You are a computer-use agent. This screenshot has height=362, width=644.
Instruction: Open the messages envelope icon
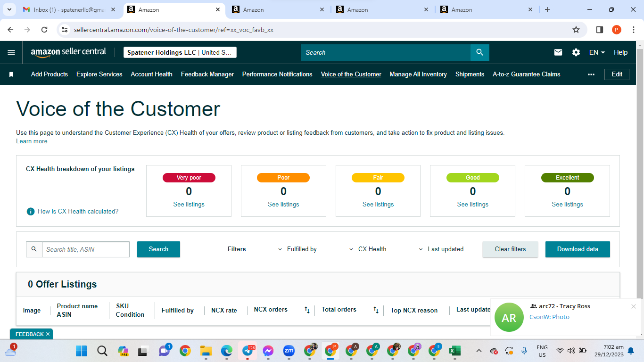click(558, 52)
